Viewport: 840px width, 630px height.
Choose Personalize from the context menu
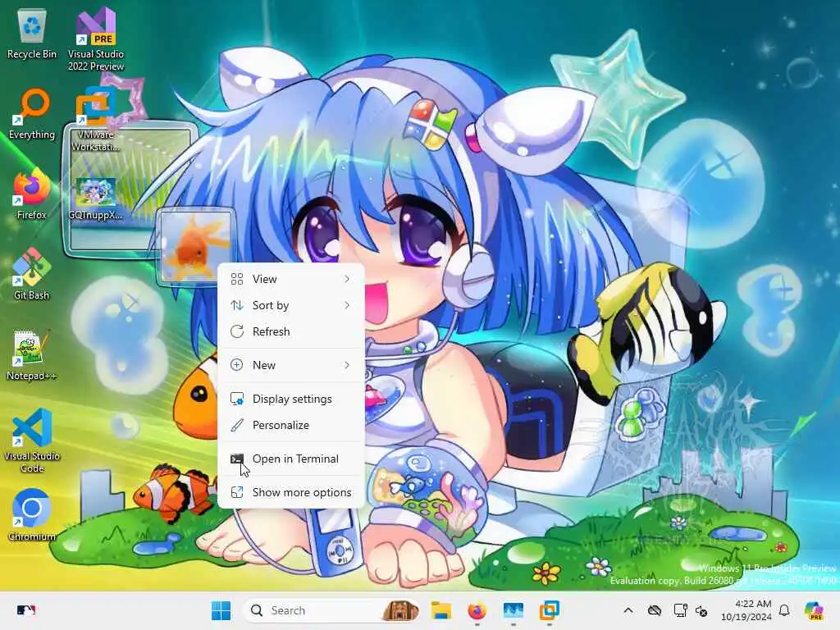pos(291,426)
